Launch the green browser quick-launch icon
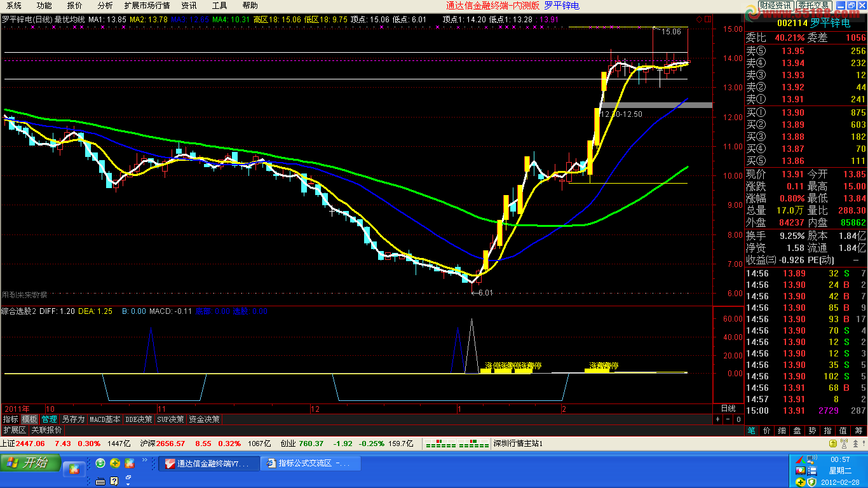 pyautogui.click(x=100, y=463)
